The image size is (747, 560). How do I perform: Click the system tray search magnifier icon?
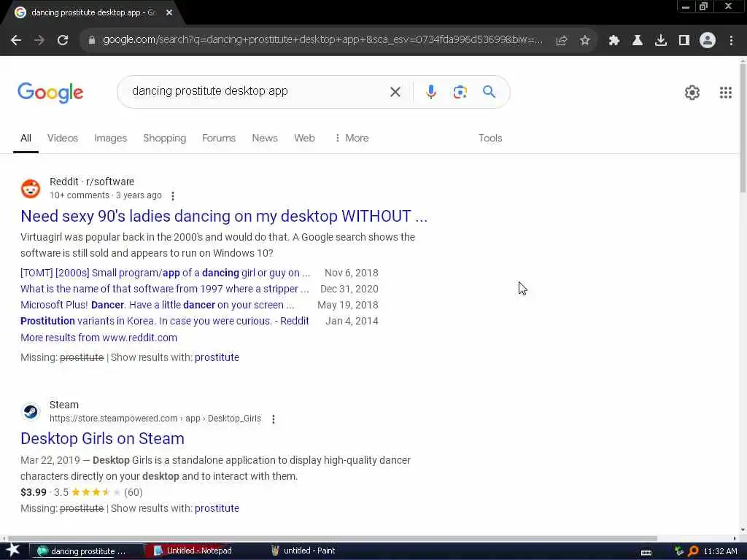pos(693,551)
